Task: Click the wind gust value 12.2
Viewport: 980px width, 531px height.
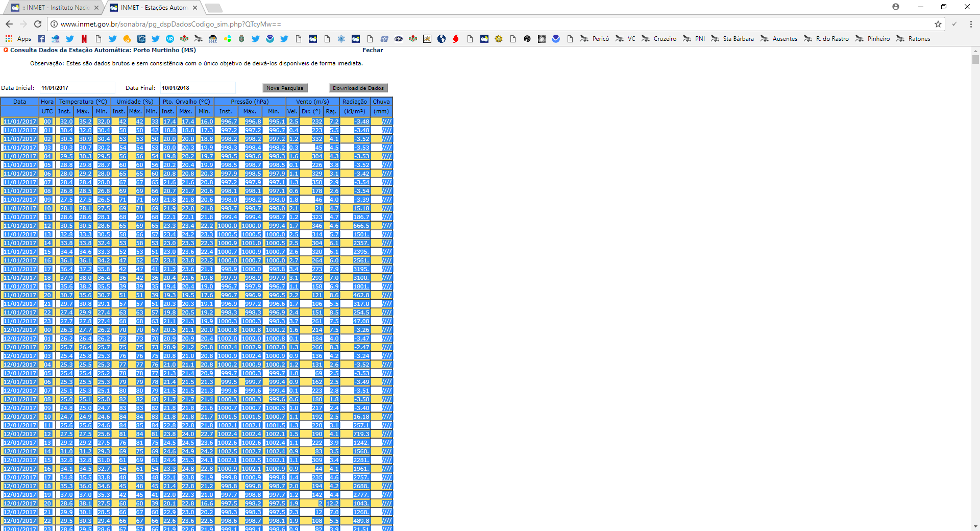Action: pos(332,503)
